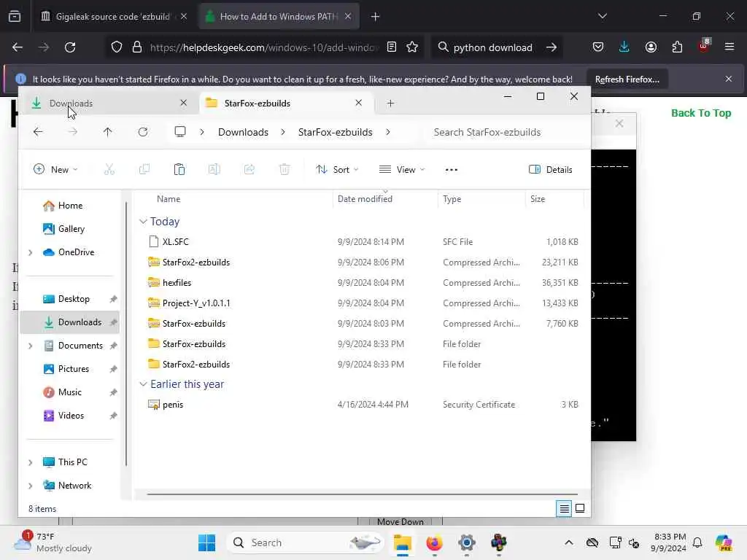Expand OneDrive in navigation pane
This screenshot has height=560, width=747.
pyautogui.click(x=31, y=252)
